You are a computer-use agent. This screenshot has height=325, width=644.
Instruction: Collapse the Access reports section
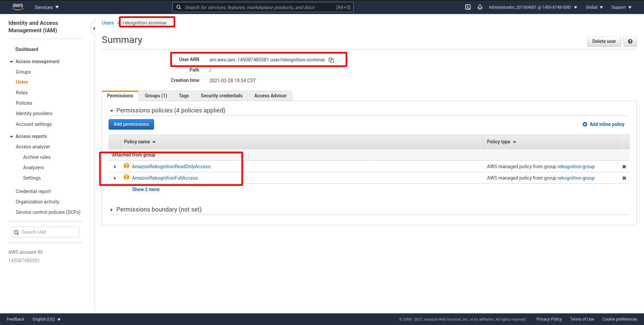[x=11, y=137]
